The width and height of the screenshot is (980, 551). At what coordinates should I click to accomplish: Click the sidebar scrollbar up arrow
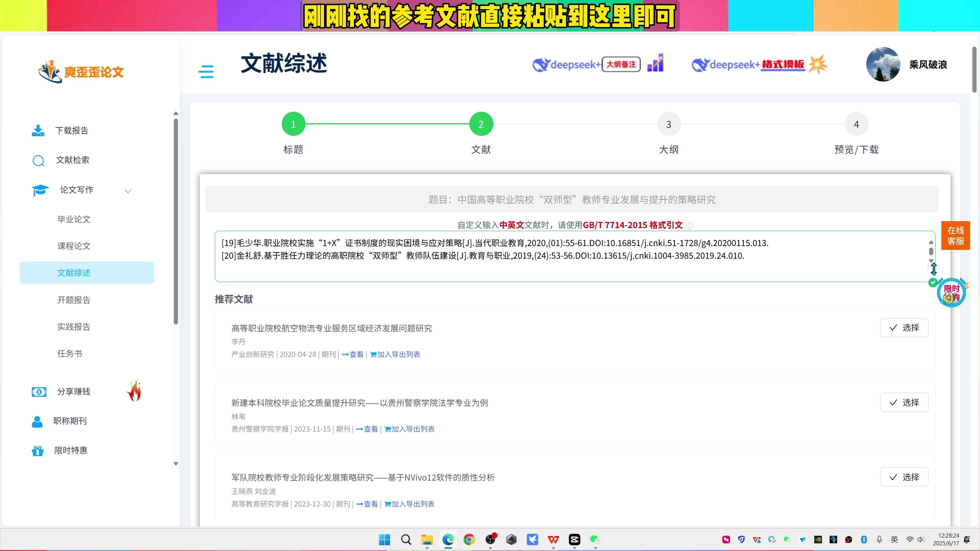pos(176,113)
